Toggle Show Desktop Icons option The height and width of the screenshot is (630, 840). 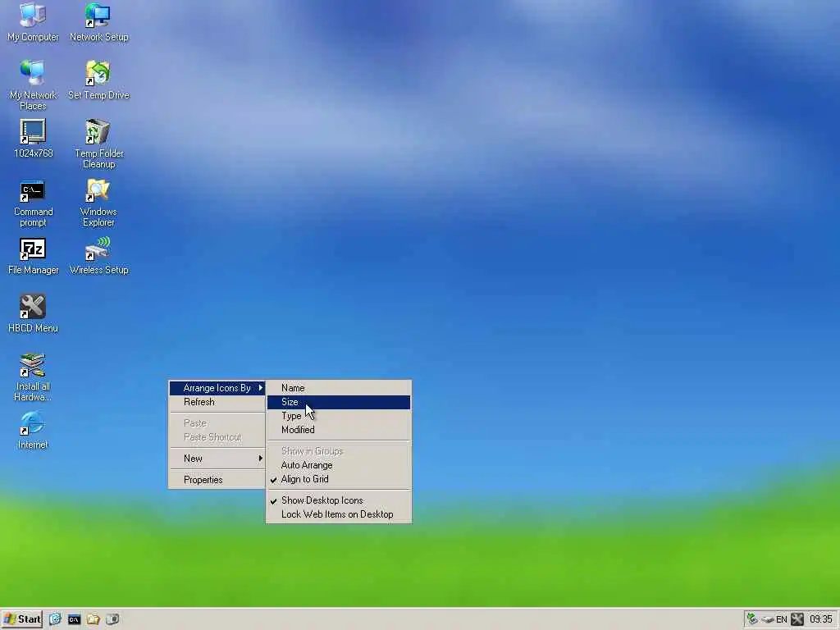[x=339, y=500]
